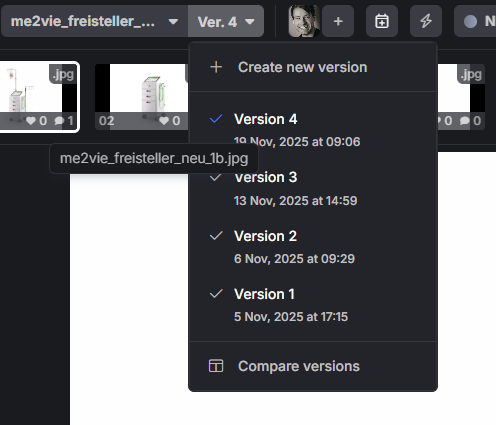Click the user avatar photo
Screen dimensions: 496x425
pos(304,21)
